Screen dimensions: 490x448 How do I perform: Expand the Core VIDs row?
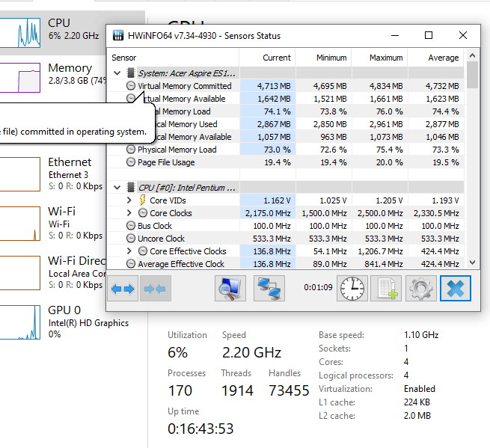pyautogui.click(x=129, y=200)
